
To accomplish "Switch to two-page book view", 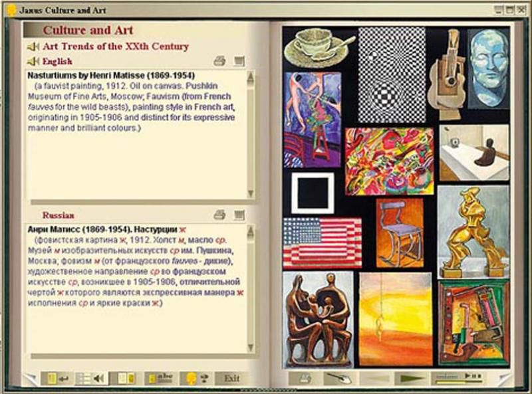I will click(126, 378).
